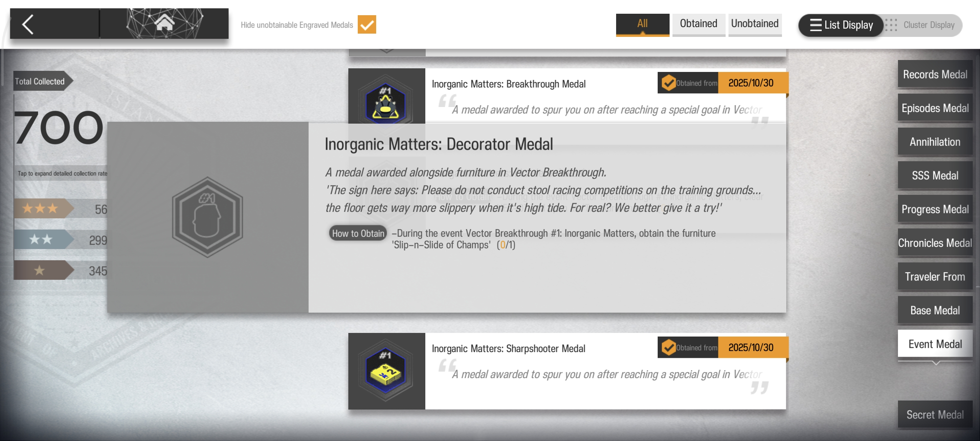Screen dimensions: 980x441
Task: Filter by Obtained medals tab
Action: [x=698, y=24]
